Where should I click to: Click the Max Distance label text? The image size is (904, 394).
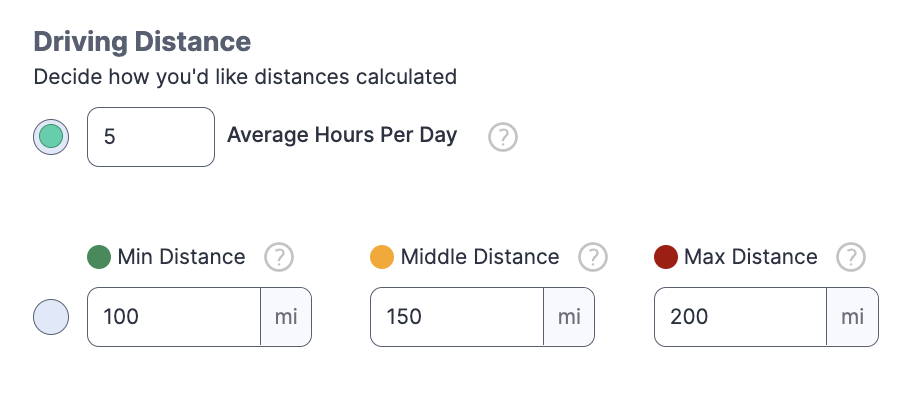point(751,257)
